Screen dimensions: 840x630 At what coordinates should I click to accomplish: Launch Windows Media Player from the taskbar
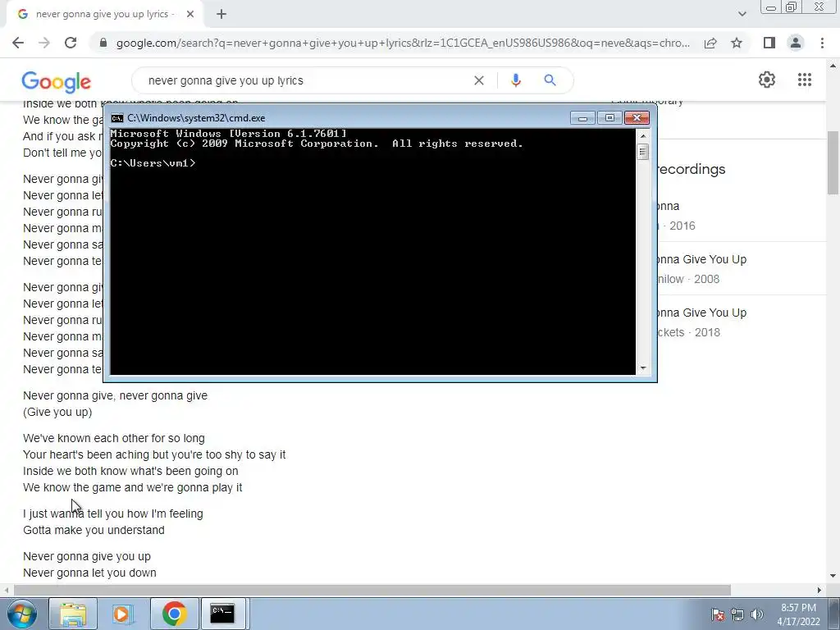pyautogui.click(x=123, y=614)
